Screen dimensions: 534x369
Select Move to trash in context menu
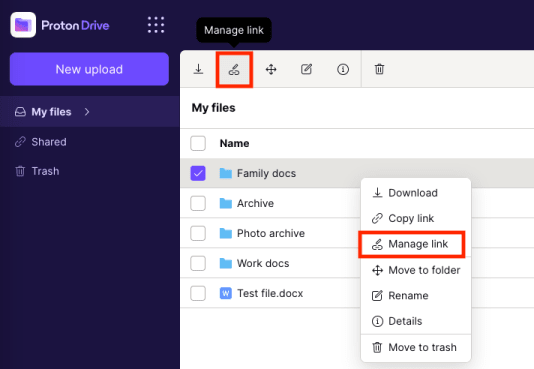[x=416, y=347]
